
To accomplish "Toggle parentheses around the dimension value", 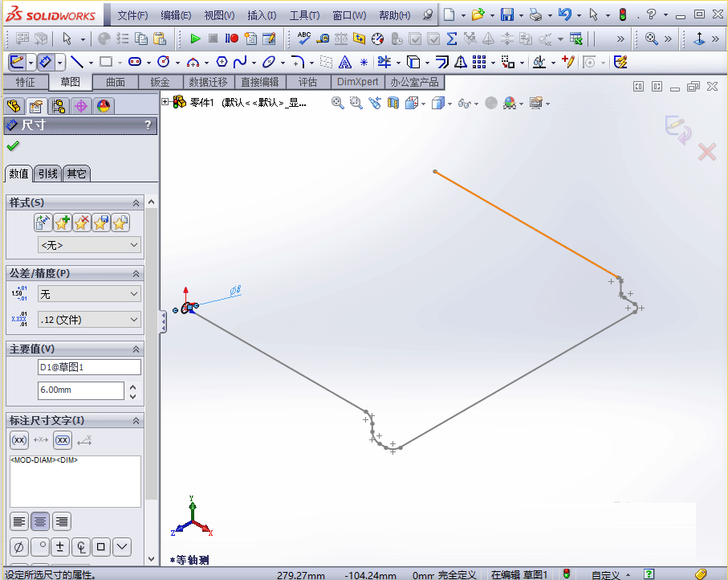I will pyautogui.click(x=18, y=440).
